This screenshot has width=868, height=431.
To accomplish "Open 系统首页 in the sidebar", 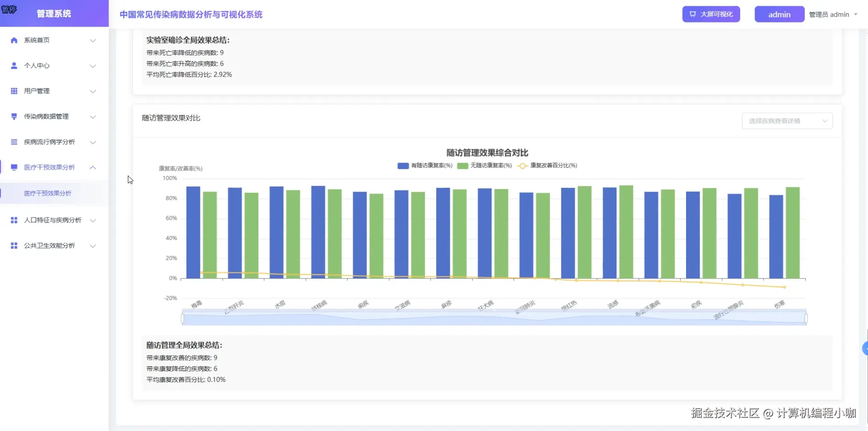I will [54, 40].
